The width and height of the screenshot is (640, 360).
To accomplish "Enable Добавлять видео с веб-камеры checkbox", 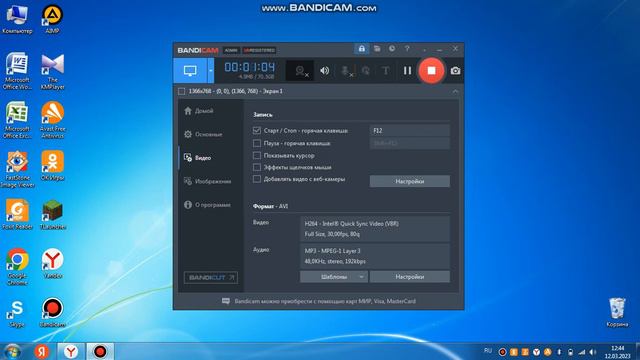I will click(257, 179).
